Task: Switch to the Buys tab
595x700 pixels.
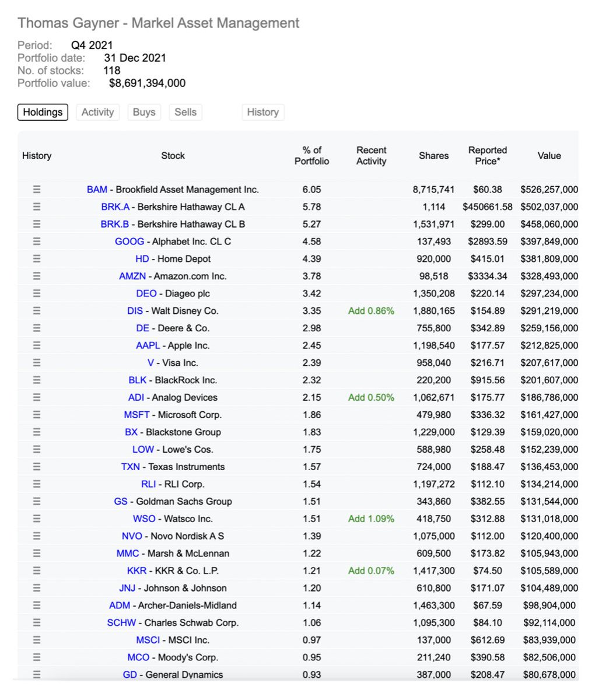Action: 144,112
